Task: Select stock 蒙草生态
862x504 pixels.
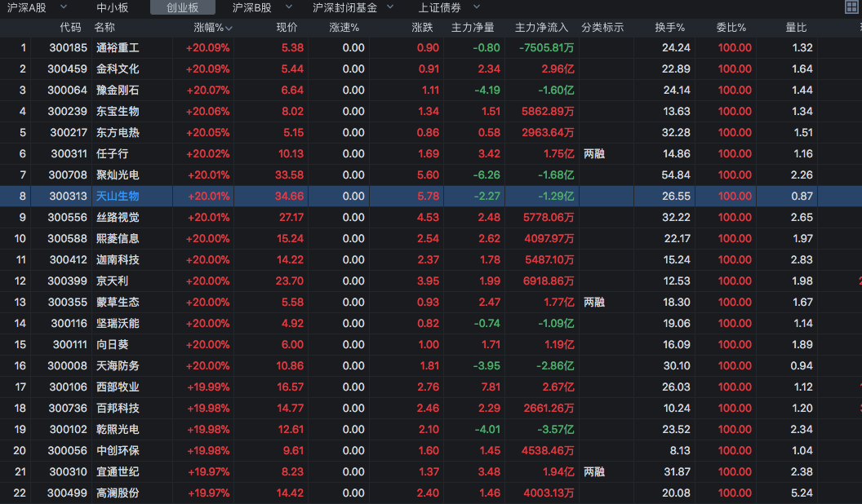Action: pos(118,303)
